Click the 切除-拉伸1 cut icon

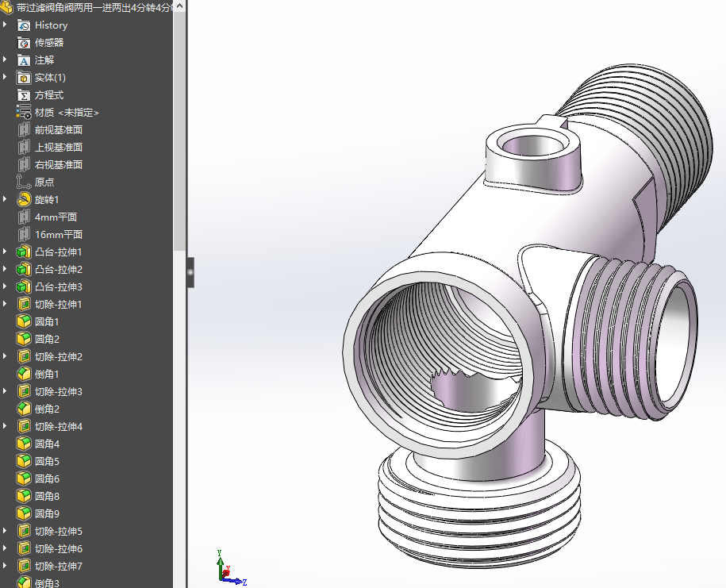[x=24, y=305]
